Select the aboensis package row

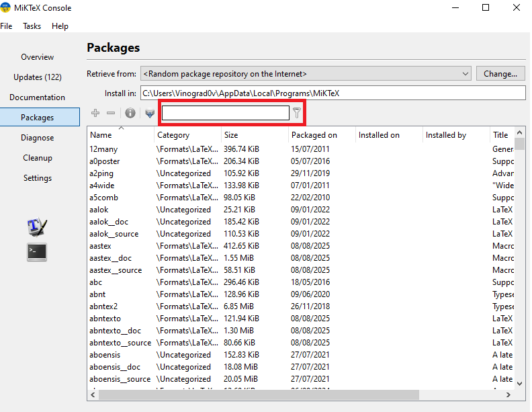pyautogui.click(x=301, y=355)
